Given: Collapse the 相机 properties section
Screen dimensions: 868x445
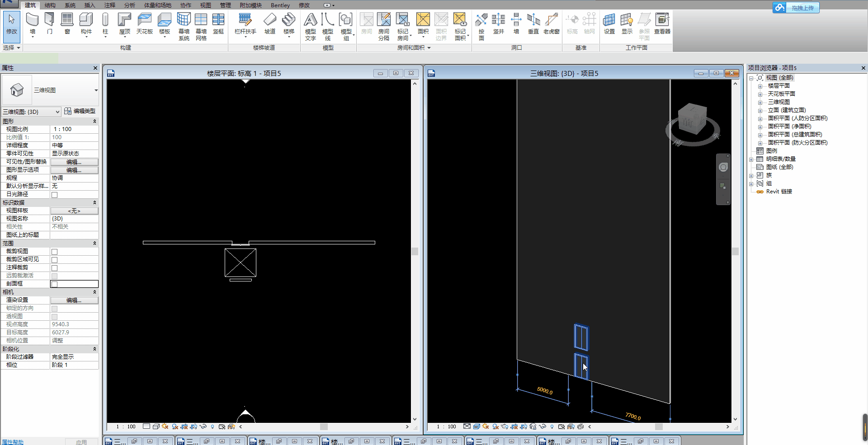Looking at the screenshot, I should (94, 292).
